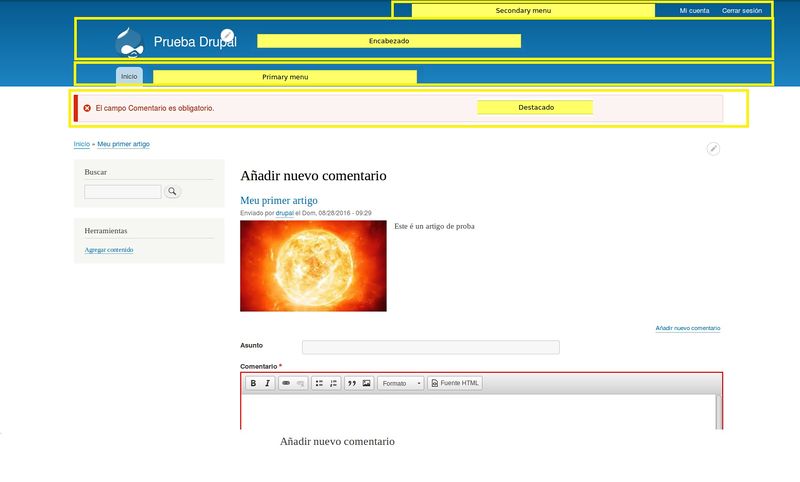Click the Agregar contenido link
This screenshot has height=482, width=800.
tap(109, 249)
